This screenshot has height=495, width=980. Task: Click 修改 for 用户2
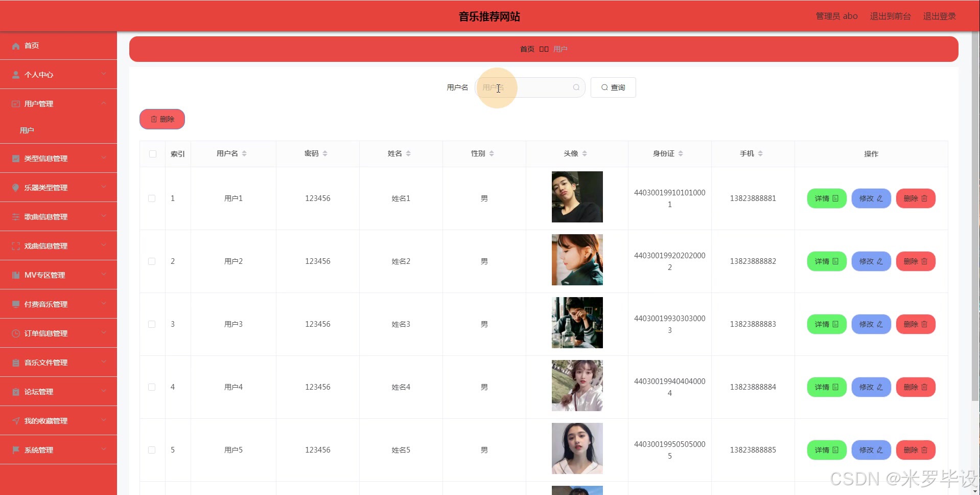[x=871, y=261]
